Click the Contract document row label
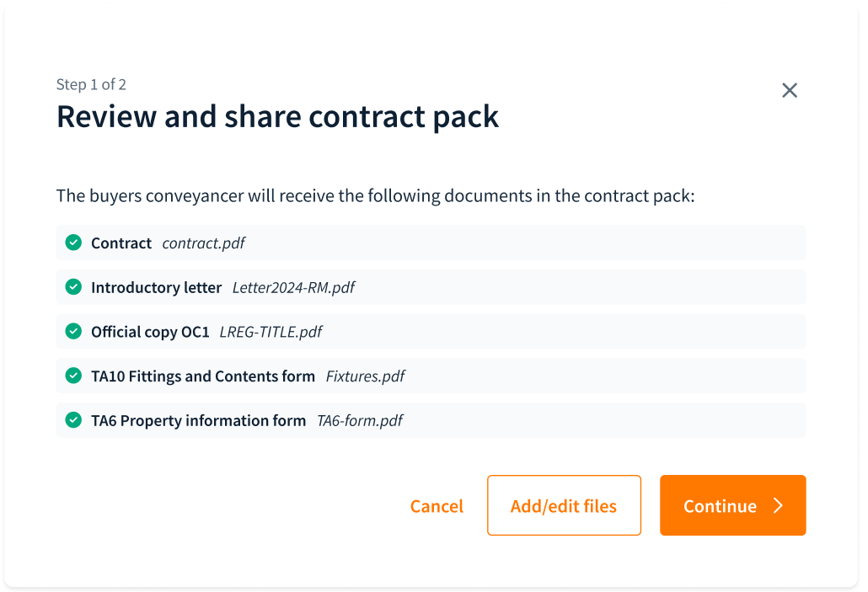868x592 pixels. coord(121,243)
